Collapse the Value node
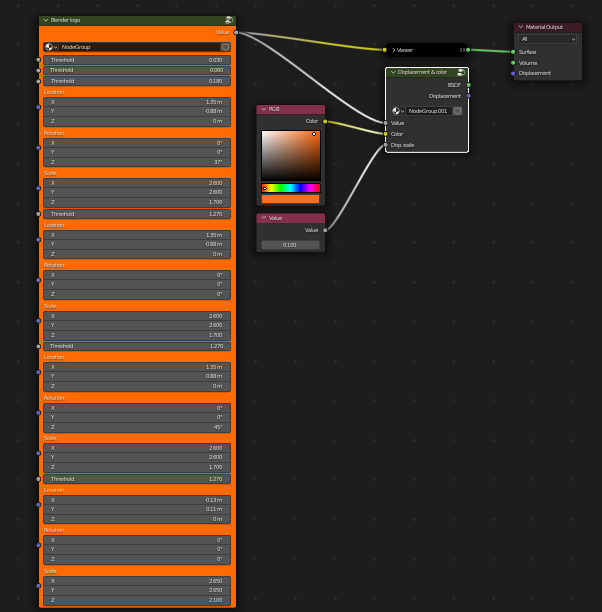This screenshot has width=602, height=612. 264,218
